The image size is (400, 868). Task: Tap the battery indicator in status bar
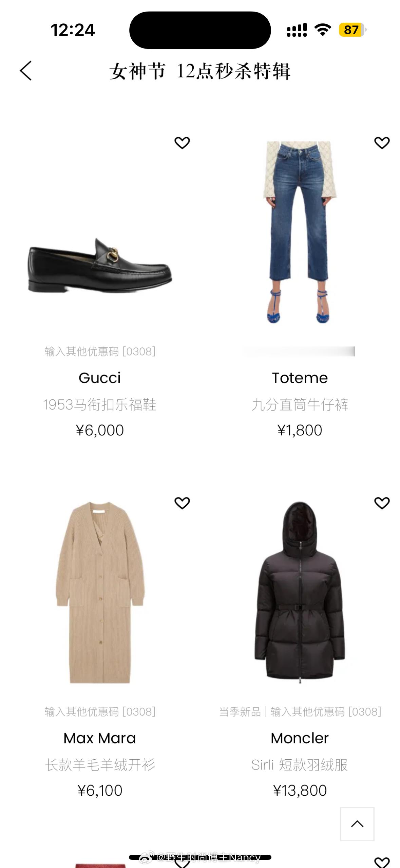click(x=353, y=30)
